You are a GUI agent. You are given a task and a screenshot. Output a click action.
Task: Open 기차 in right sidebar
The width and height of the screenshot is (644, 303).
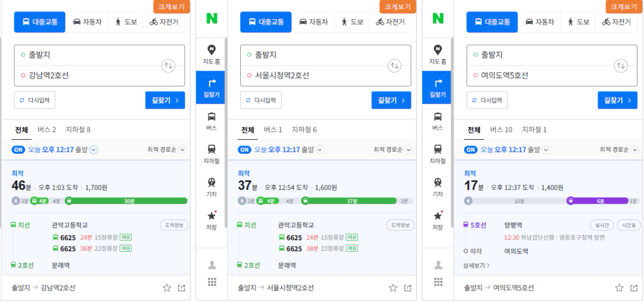coord(438,186)
